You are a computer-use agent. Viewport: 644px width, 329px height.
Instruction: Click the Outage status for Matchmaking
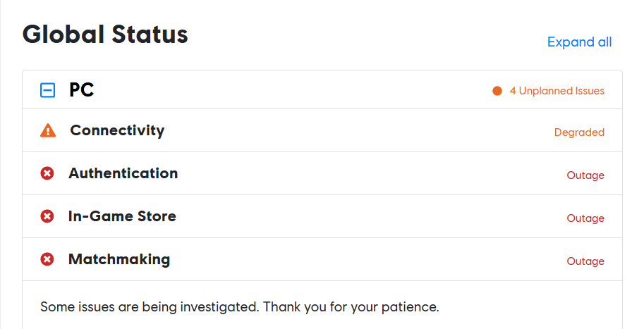(x=585, y=261)
